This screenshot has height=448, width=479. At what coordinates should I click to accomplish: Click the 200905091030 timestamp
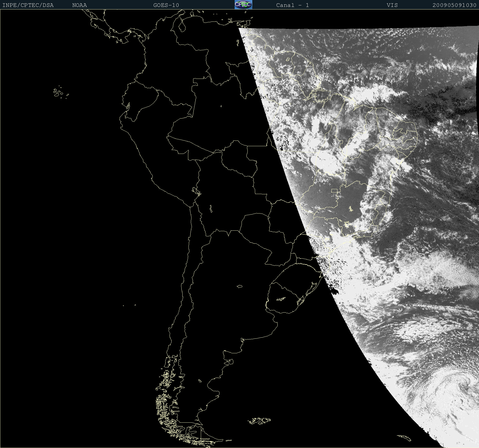(454, 5)
